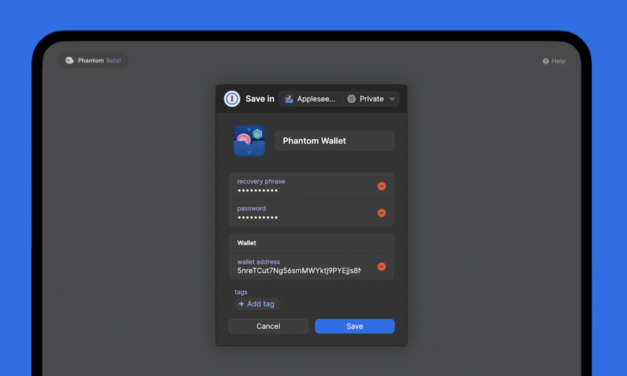This screenshot has width=627, height=376.
Task: Click the wallet address label
Action: [x=258, y=262]
